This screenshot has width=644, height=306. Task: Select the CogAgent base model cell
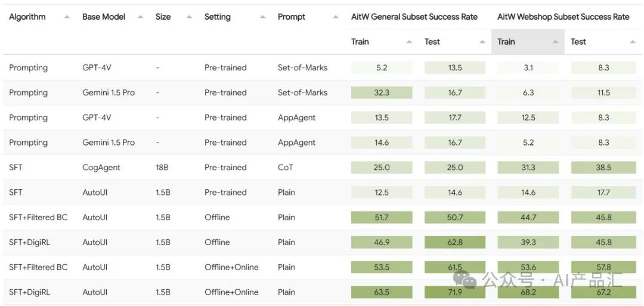point(101,168)
